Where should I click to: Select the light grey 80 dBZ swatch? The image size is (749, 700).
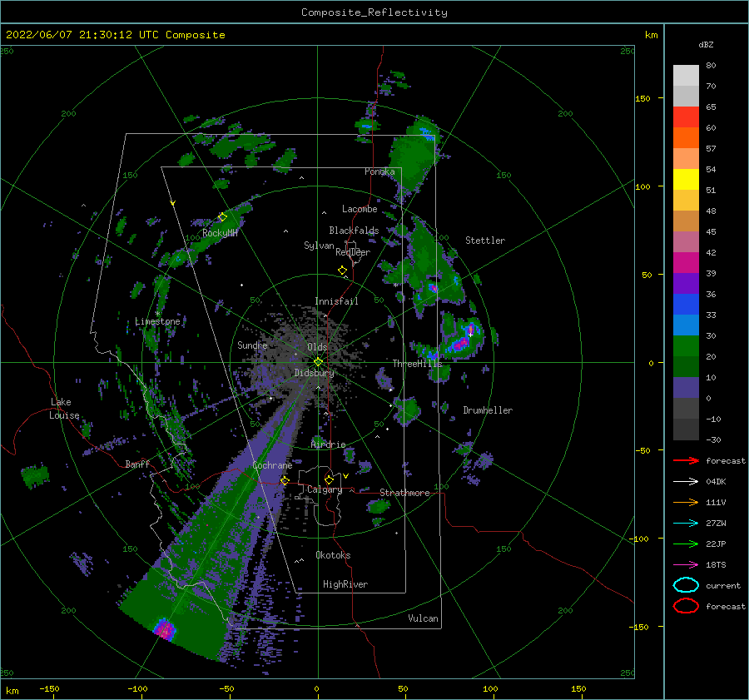(x=686, y=76)
